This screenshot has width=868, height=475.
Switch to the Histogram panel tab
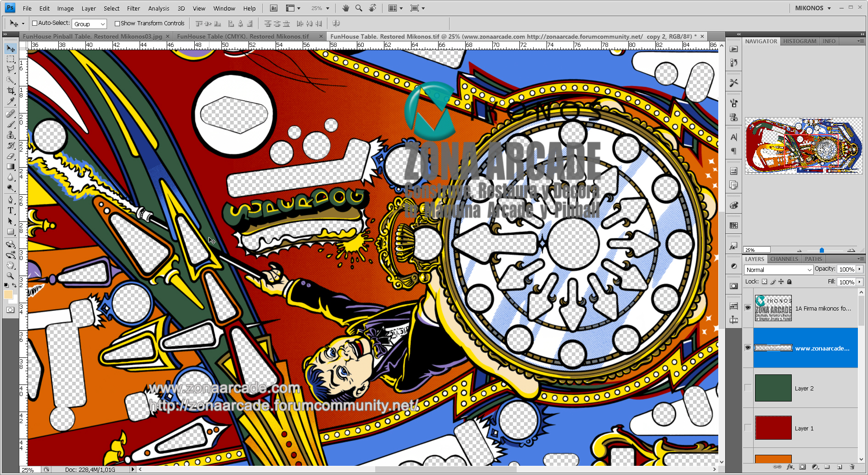click(800, 41)
